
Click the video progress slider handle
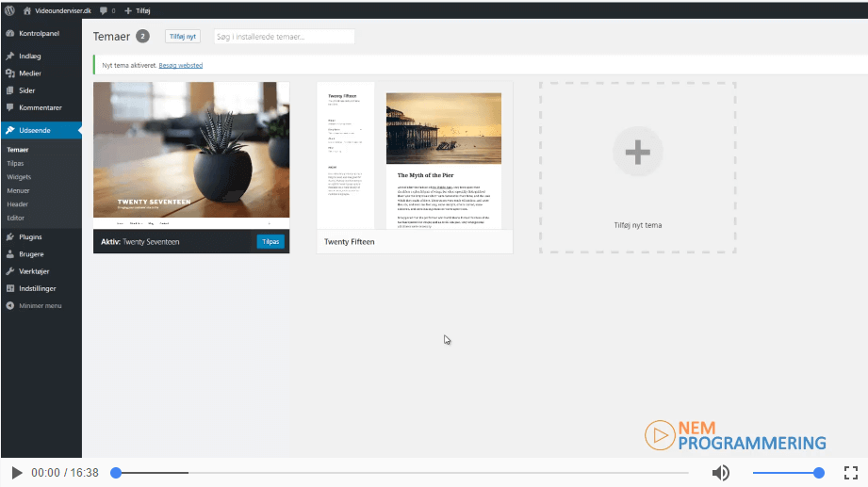pos(116,473)
